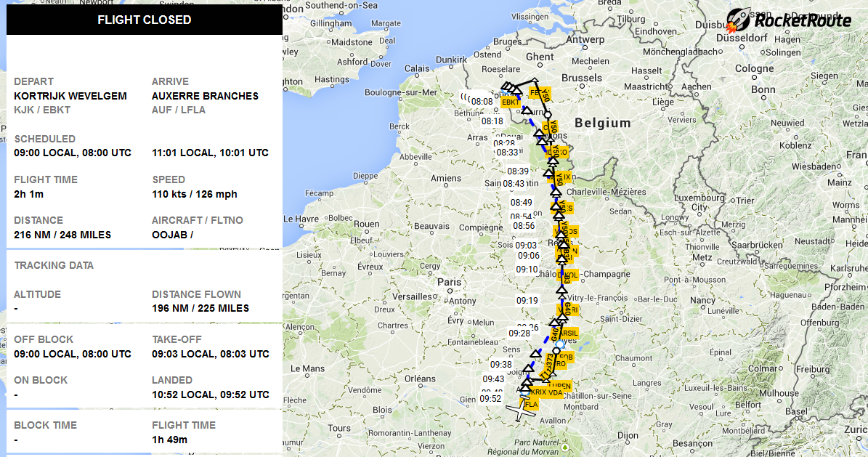This screenshot has width=868, height=457.
Task: Click the Amiens city label on map
Action: click(x=446, y=178)
